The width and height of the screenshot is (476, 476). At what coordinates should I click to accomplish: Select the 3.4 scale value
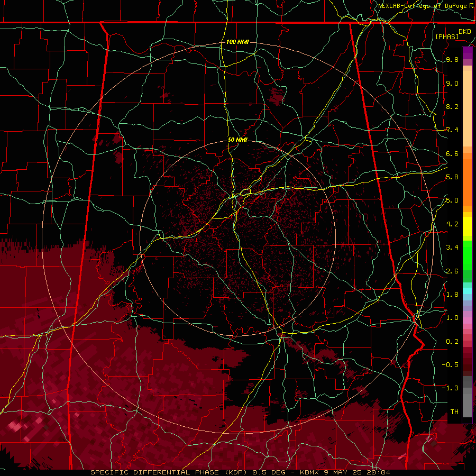452,248
